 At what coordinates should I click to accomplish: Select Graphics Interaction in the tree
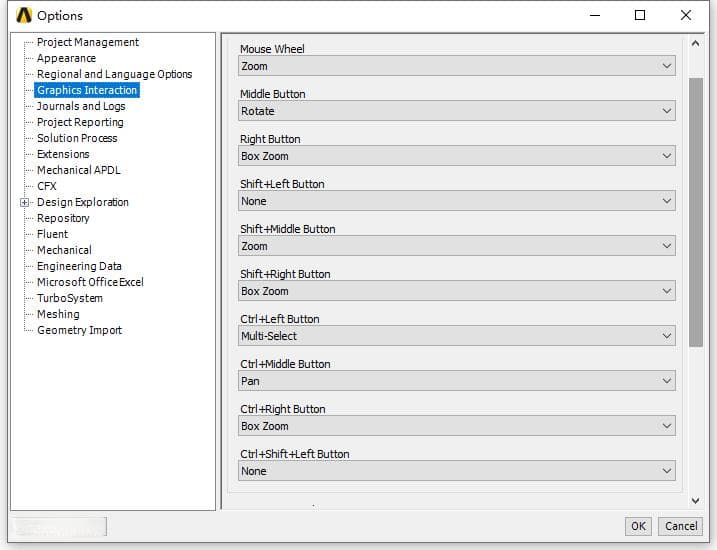coord(87,90)
